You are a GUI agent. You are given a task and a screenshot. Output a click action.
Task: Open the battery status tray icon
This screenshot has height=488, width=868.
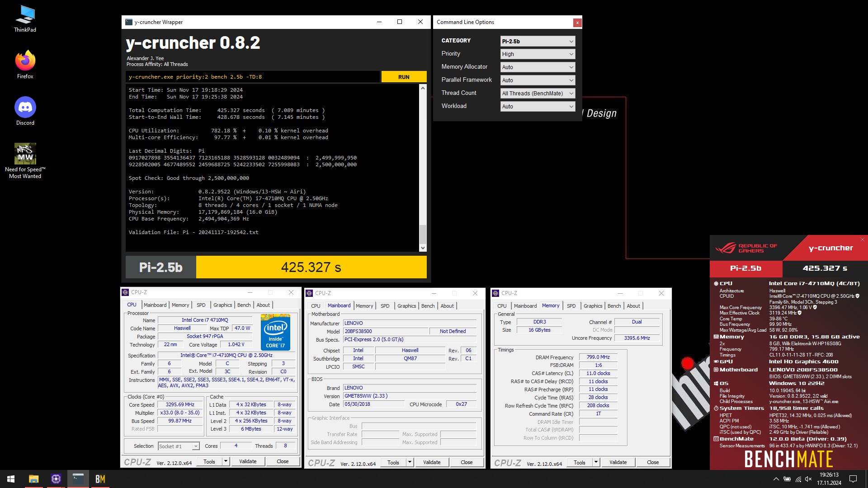pyautogui.click(x=787, y=479)
